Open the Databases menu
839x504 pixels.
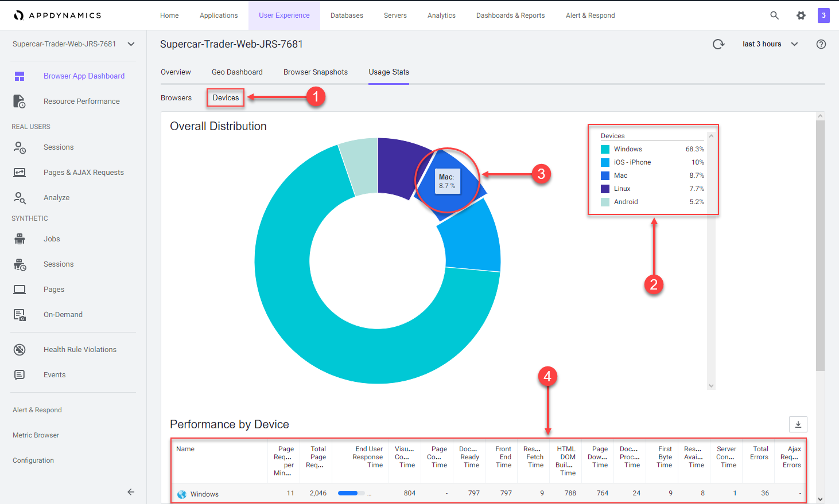347,15
